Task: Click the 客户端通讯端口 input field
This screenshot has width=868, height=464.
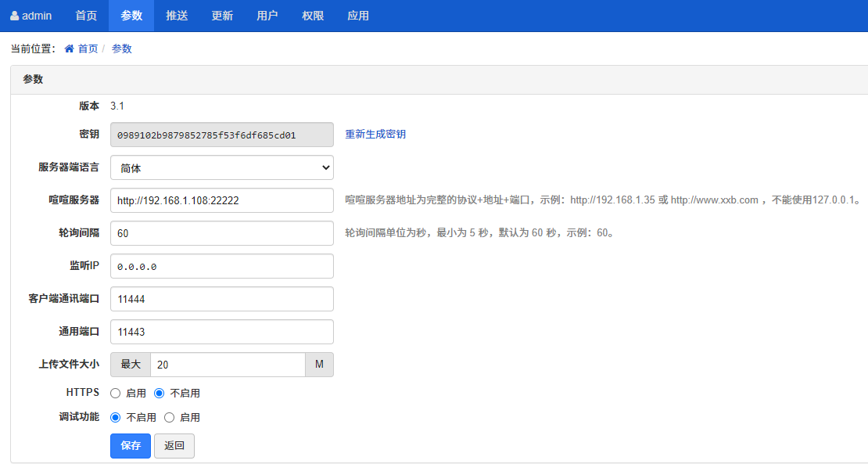Action: [221, 299]
